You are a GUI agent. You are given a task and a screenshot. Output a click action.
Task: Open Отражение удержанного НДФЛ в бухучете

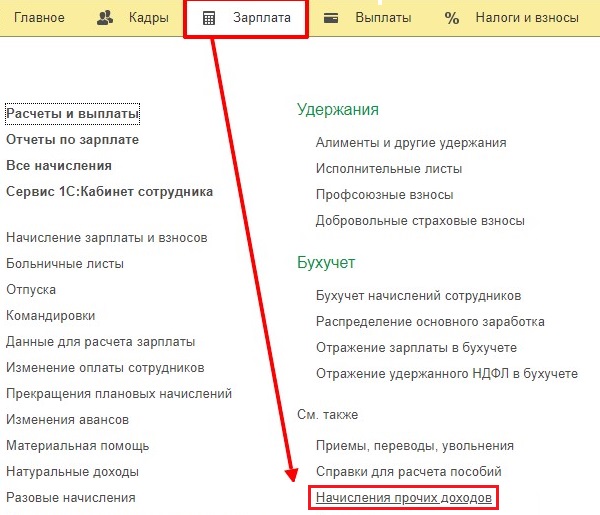[x=447, y=374]
